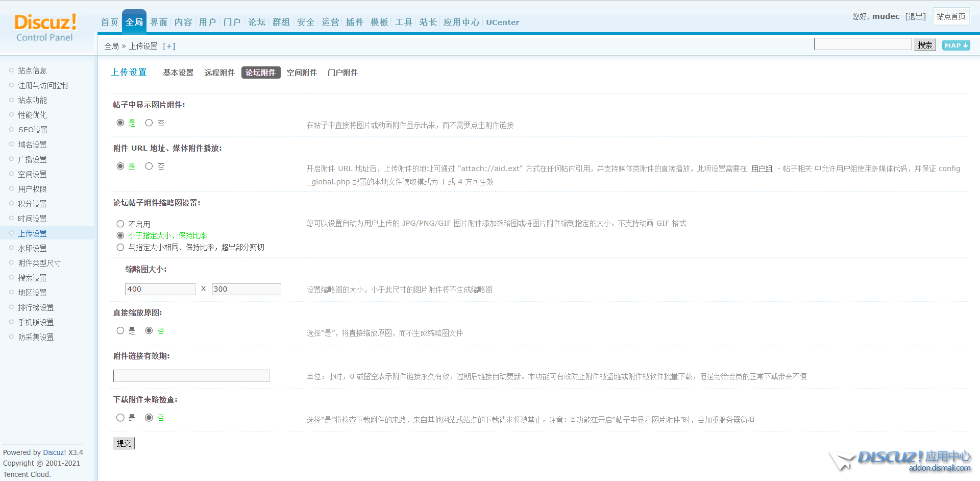Open 水印设置 in the sidebar
The width and height of the screenshot is (980, 481).
(32, 248)
